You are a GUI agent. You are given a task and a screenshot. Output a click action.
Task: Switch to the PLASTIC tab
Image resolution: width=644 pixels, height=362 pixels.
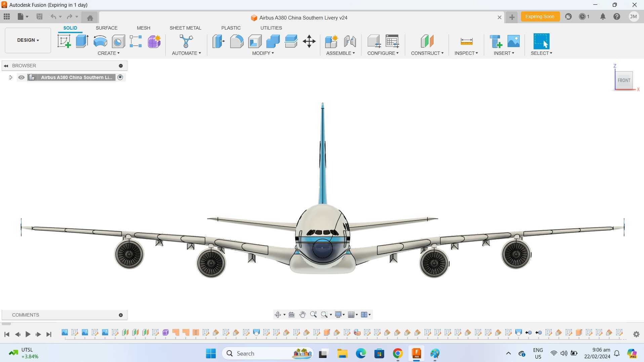click(x=231, y=28)
